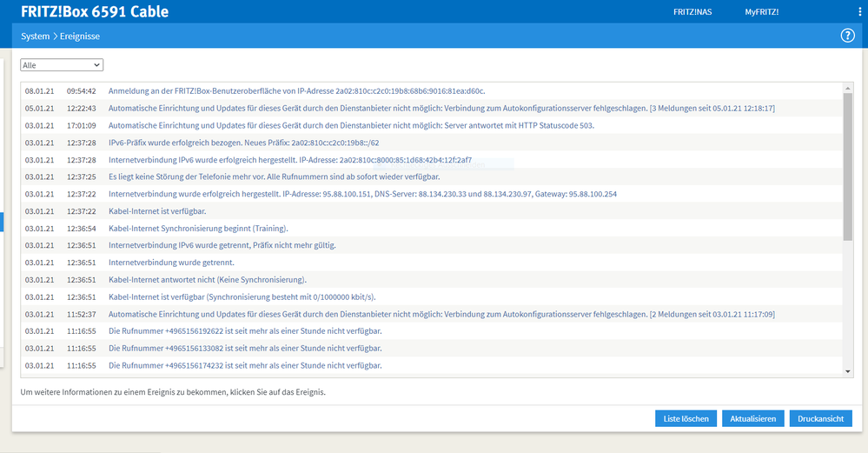Open the three-dot menu in the header
Screen dimensions: 868x453
(x=859, y=11)
